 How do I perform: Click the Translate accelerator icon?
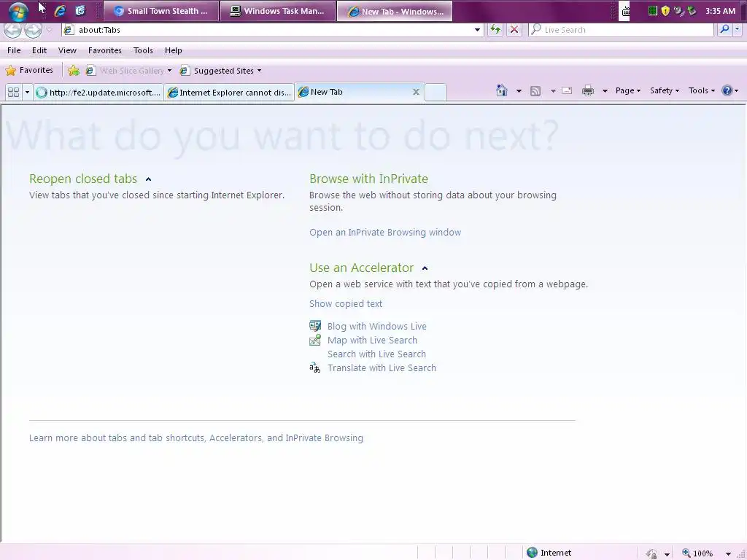[x=315, y=367]
